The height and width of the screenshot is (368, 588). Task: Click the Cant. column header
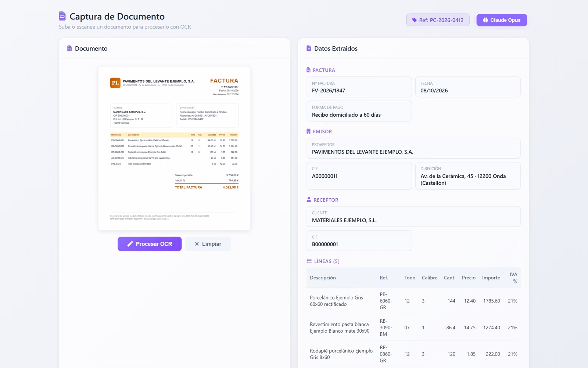point(449,278)
